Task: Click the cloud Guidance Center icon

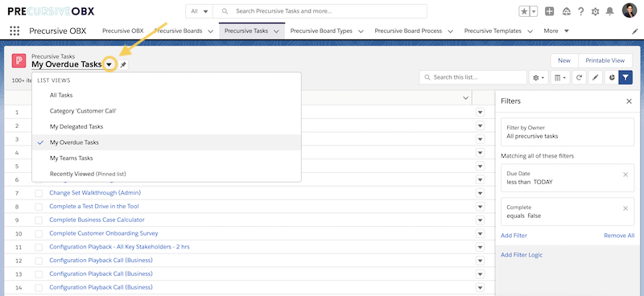Action: (x=567, y=11)
